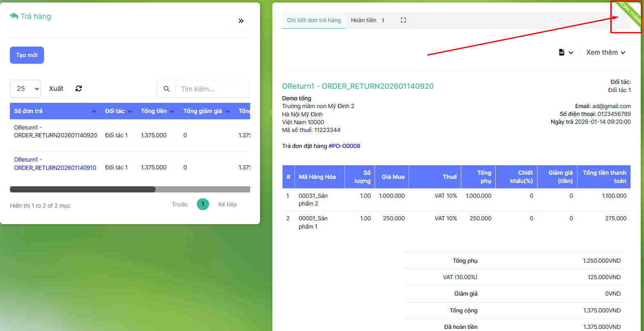Click the Tìm kiếm search field
The height and width of the screenshot is (331, 644).
click(x=212, y=89)
